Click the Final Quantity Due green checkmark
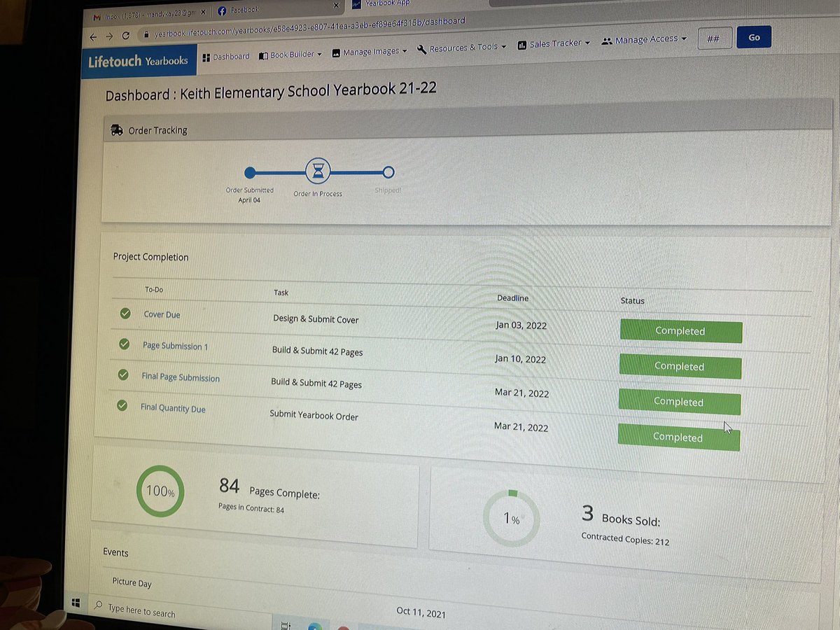The image size is (840, 630). pos(122,405)
